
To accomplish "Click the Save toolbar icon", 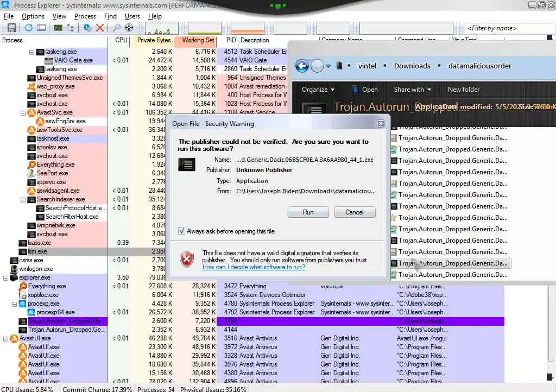I will pyautogui.click(x=12, y=28).
